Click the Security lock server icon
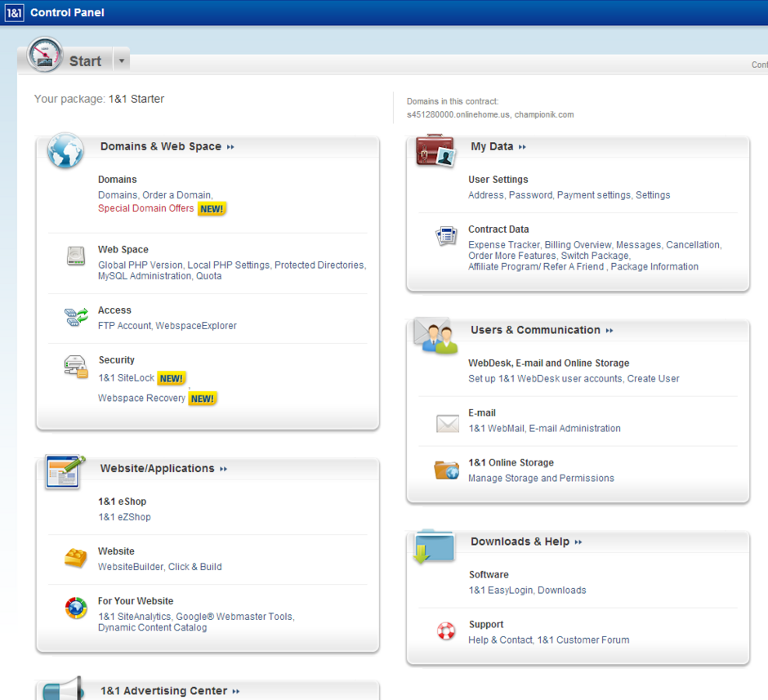The height and width of the screenshot is (700, 768). 76,367
